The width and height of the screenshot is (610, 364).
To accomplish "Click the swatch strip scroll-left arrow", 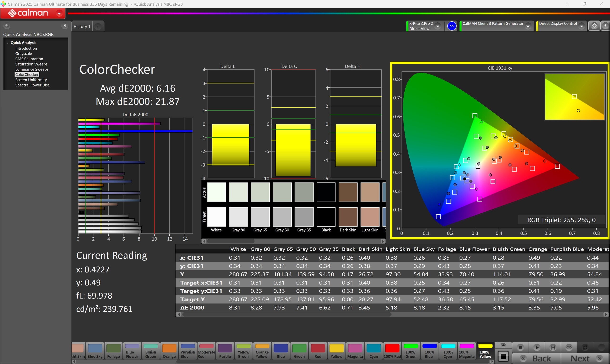I will coord(204,241).
